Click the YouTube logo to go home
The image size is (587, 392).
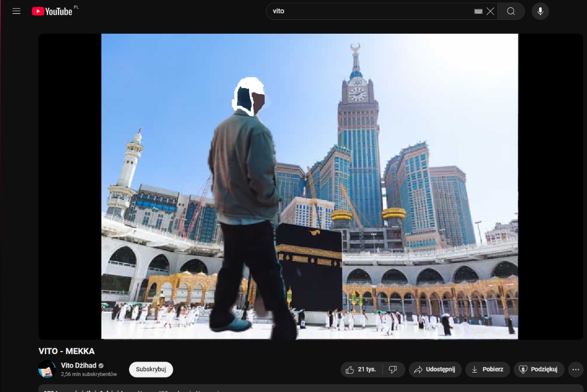click(x=52, y=11)
